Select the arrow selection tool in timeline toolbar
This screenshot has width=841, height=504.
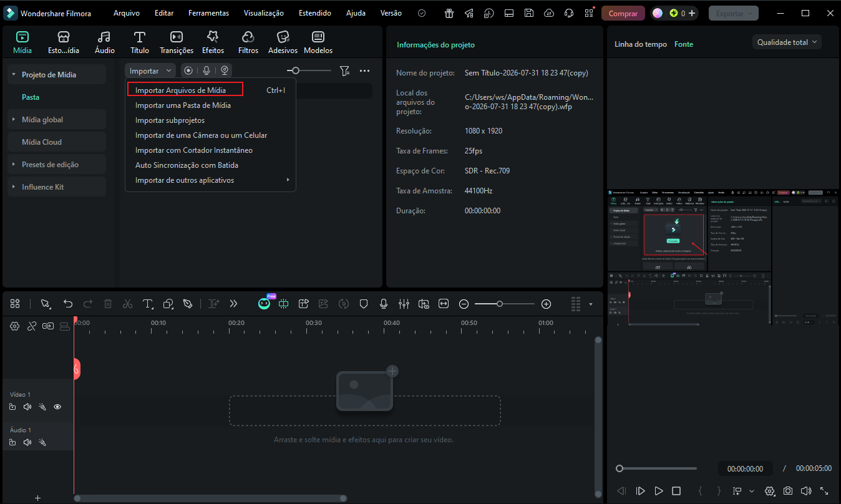[x=46, y=304]
